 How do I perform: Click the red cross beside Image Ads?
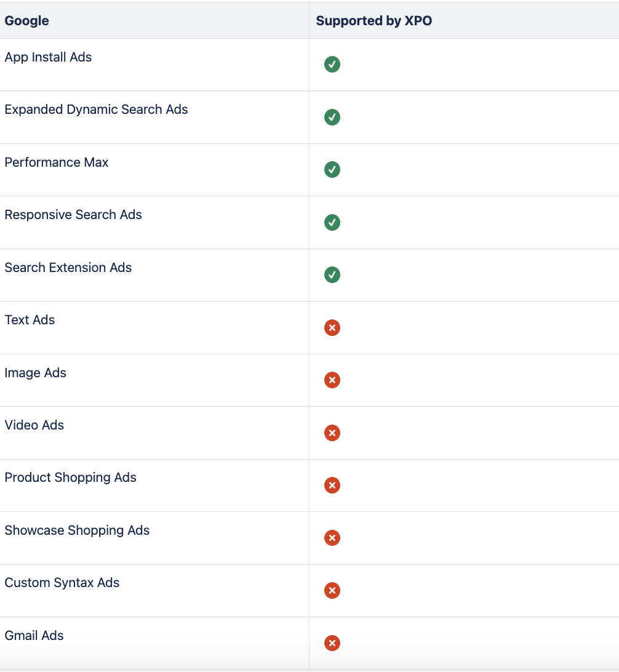[332, 380]
